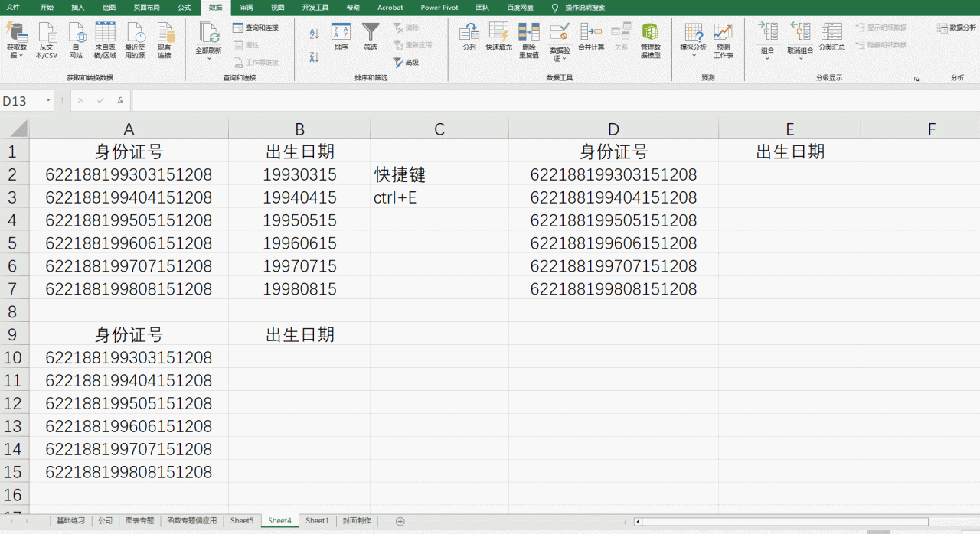Image resolution: width=980 pixels, height=534 pixels.
Task: Open 查询和连接 pane button
Action: (x=256, y=28)
